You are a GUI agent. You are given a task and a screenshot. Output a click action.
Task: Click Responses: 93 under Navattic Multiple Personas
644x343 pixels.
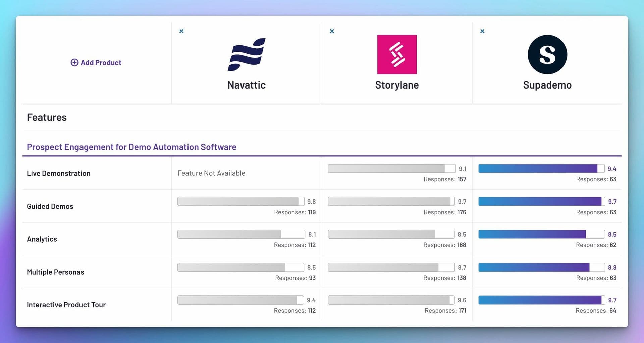(296, 278)
